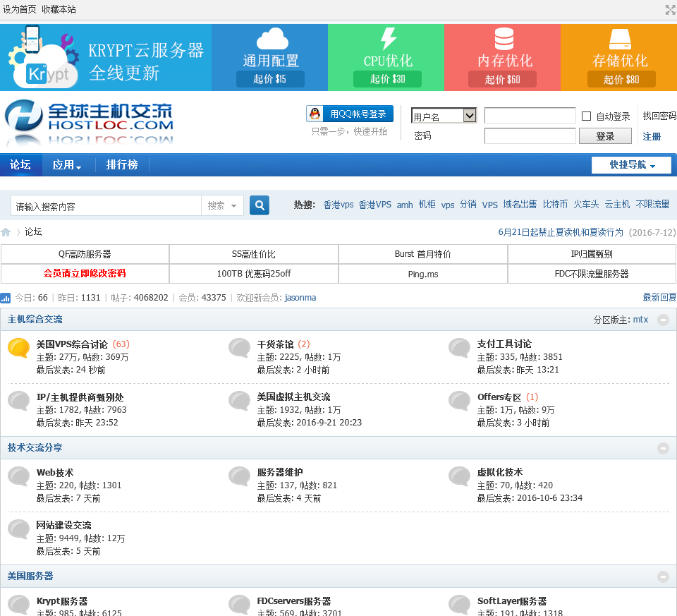Click the QQ penguin login icon
The height and width of the screenshot is (616, 677).
pyautogui.click(x=315, y=114)
